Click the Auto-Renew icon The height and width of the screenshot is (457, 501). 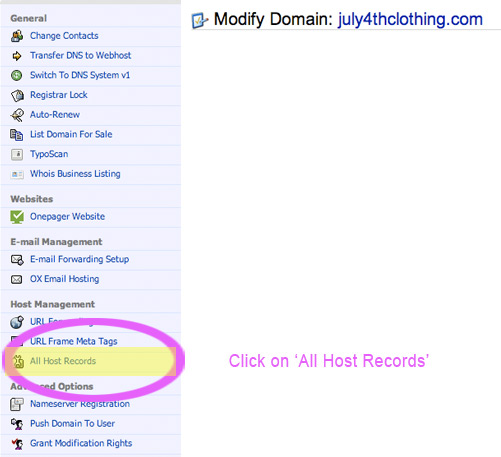pos(17,115)
